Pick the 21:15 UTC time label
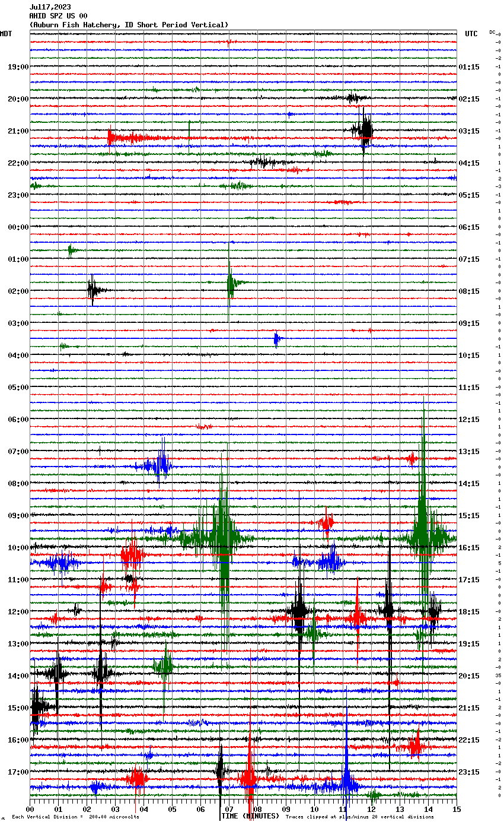This screenshot has height=825, width=504. pyautogui.click(x=469, y=708)
